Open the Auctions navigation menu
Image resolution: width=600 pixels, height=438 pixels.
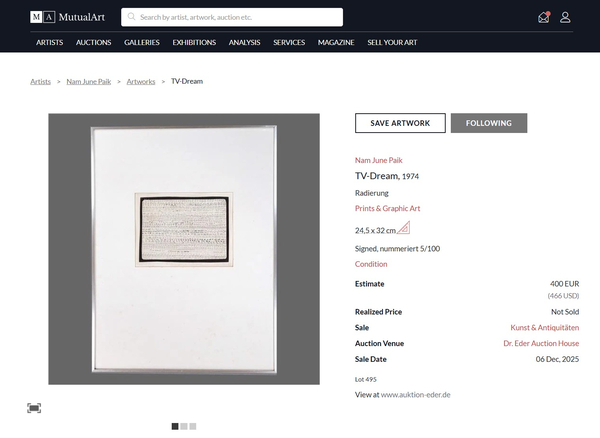(x=93, y=42)
